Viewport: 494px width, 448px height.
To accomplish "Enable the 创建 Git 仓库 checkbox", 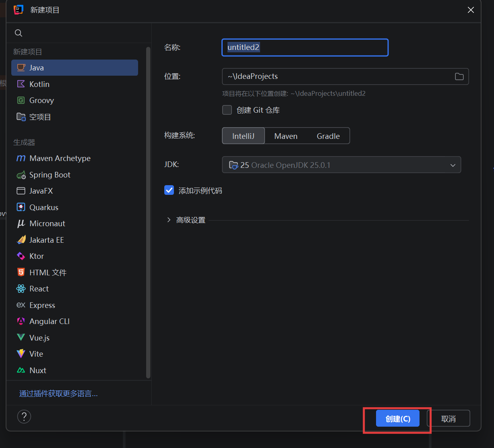I will click(227, 110).
